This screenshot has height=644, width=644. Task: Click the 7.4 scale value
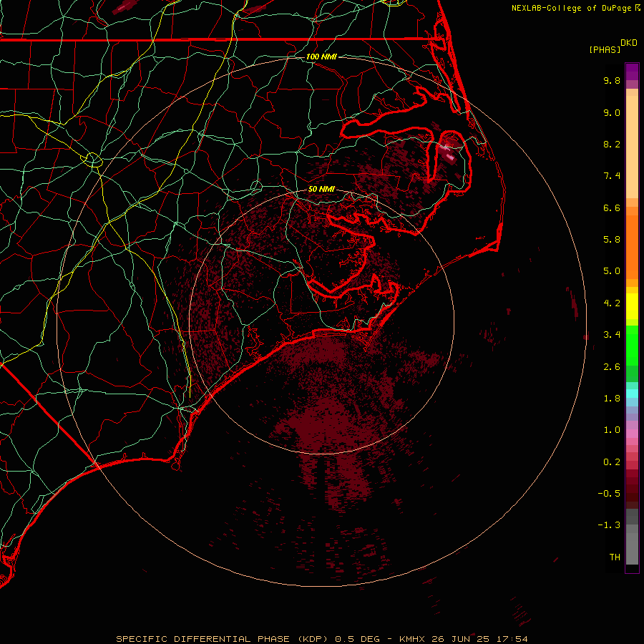click(612, 176)
